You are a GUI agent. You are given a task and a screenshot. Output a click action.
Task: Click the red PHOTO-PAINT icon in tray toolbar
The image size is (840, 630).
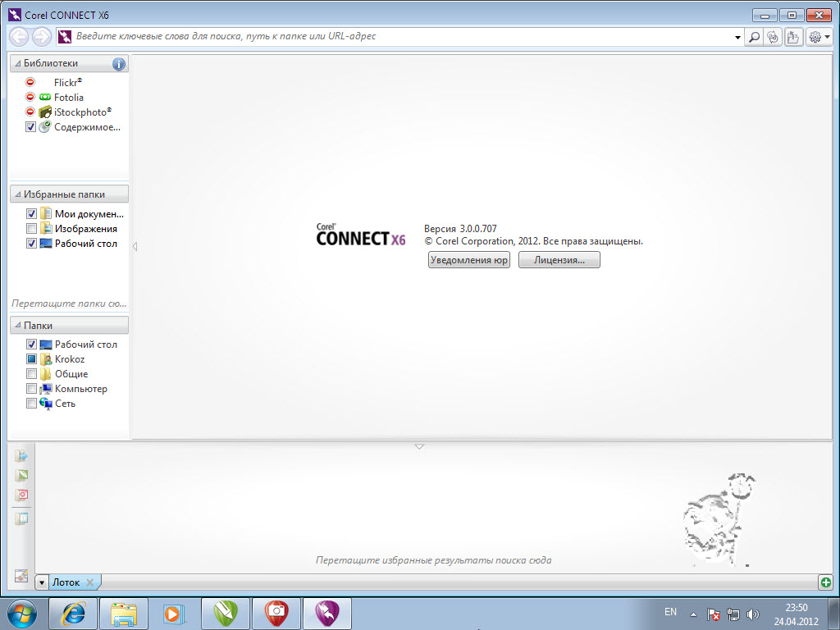click(x=22, y=495)
